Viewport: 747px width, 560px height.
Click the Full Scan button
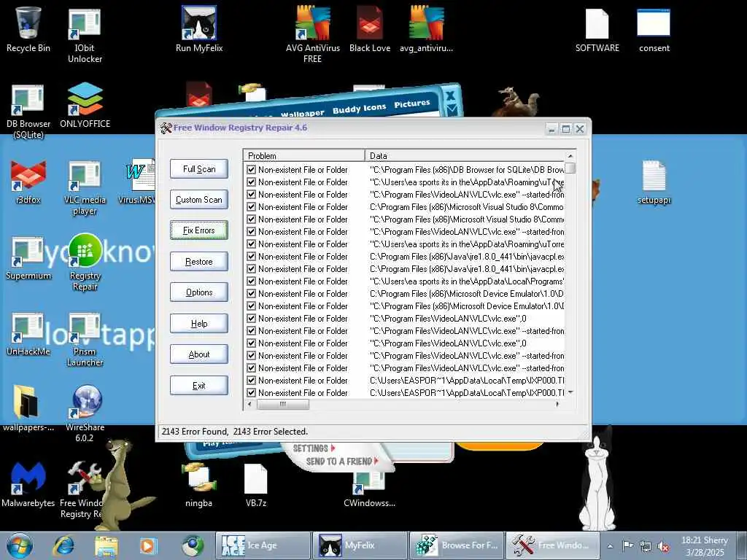[x=199, y=169]
